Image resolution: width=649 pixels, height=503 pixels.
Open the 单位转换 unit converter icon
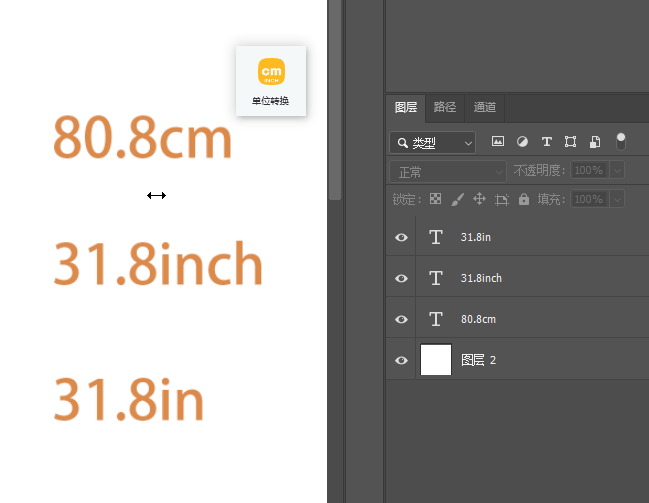[271, 81]
